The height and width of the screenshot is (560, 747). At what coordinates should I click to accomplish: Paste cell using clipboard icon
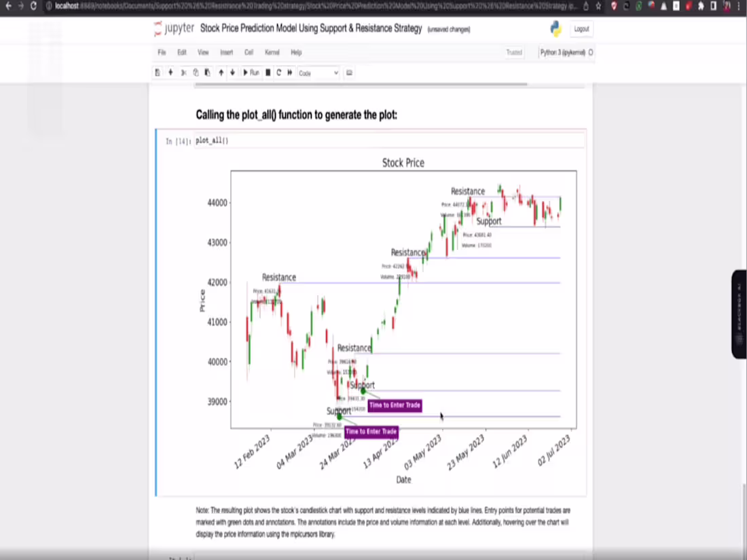click(x=208, y=73)
